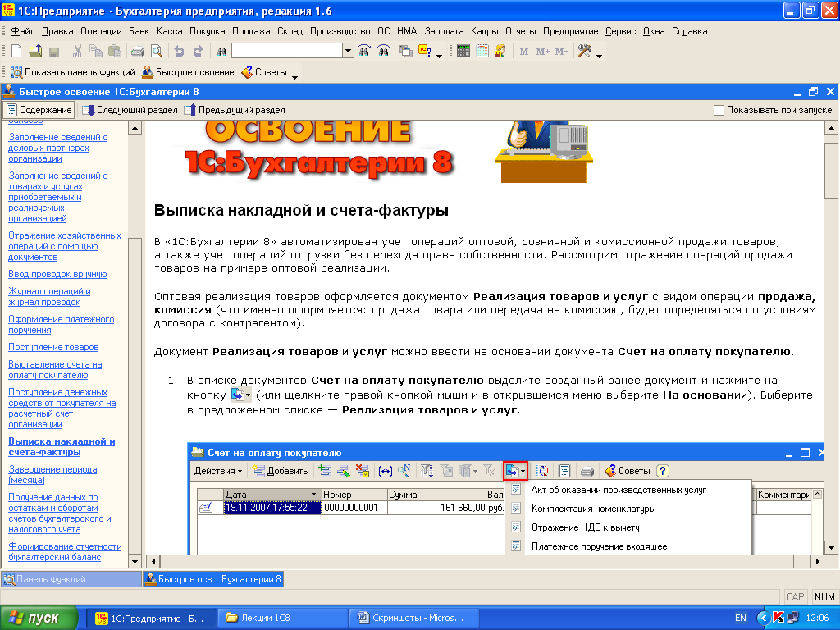Click the Cut scissors icon
The image size is (840, 630).
[x=77, y=52]
